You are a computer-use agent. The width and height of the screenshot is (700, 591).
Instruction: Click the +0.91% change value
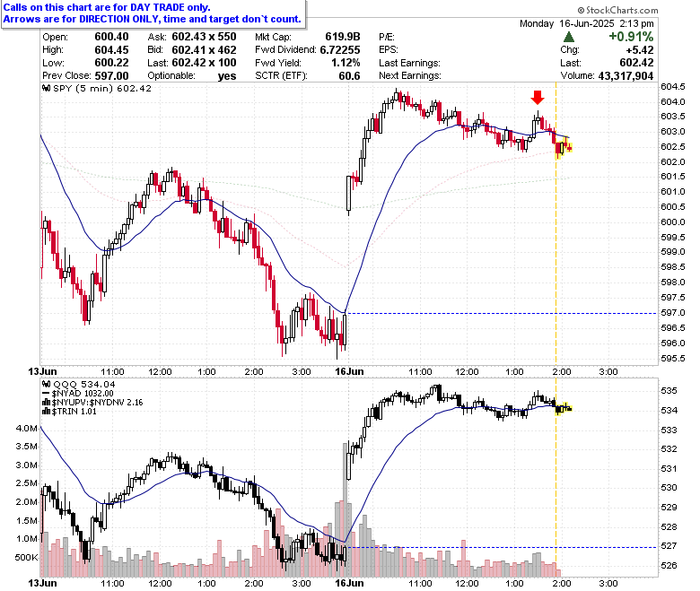coord(631,37)
